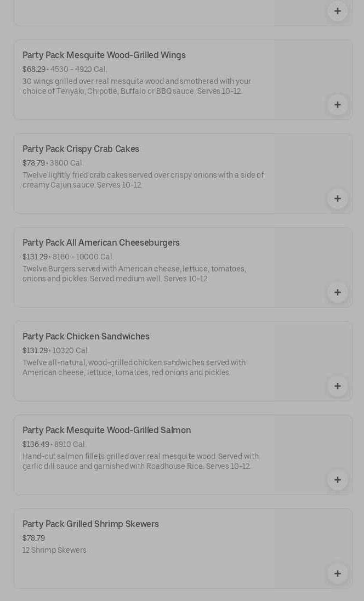Open the Party Pack Crispy Crab Cakes title

coord(81,149)
